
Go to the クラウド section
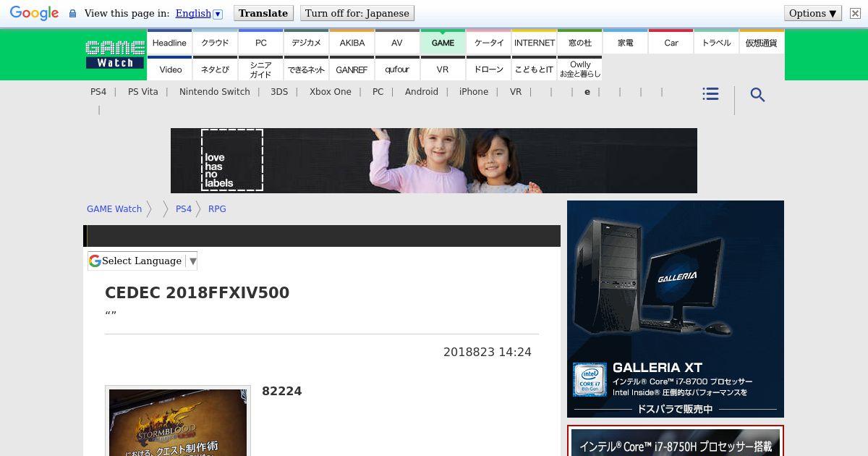pos(215,42)
